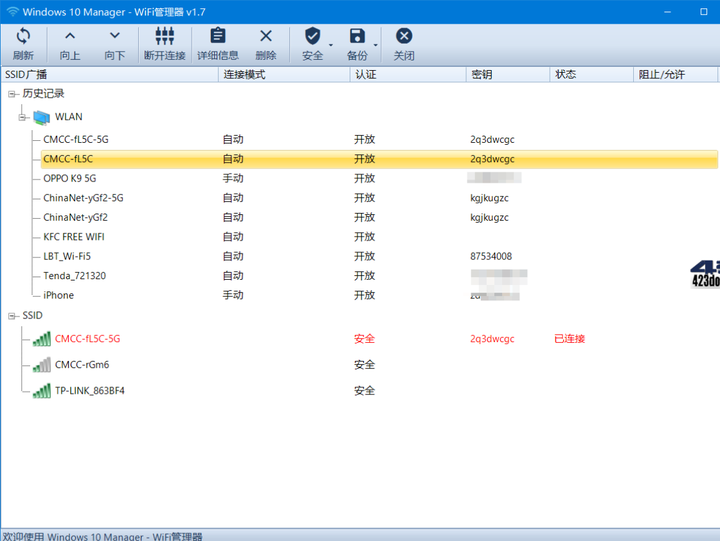This screenshot has height=541, width=720.
Task: Select OPPO K9 5G profile
Action: coord(70,178)
